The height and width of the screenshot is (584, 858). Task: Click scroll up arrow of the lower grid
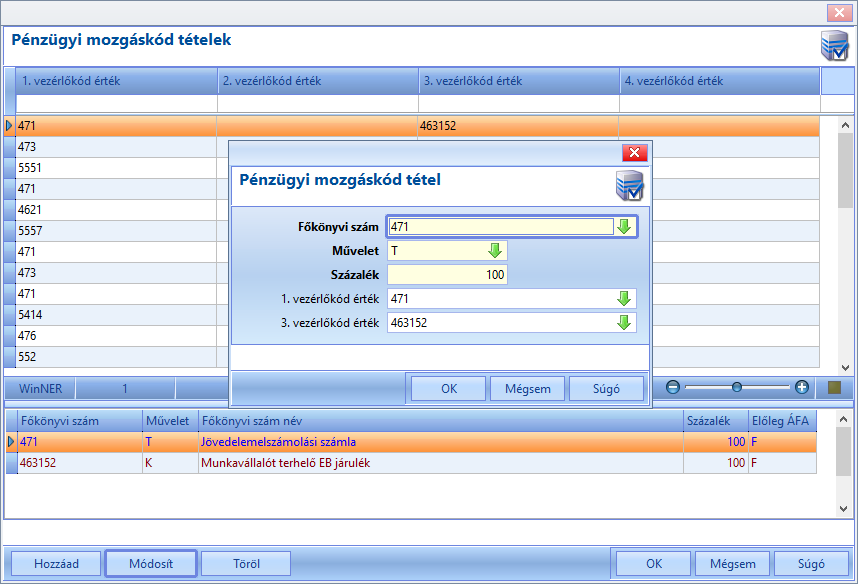[843, 419]
